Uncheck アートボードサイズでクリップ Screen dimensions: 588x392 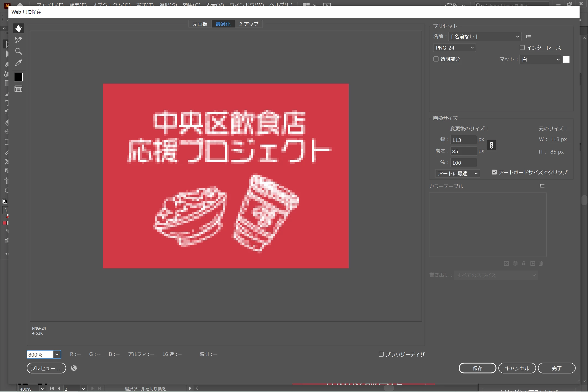tap(494, 172)
